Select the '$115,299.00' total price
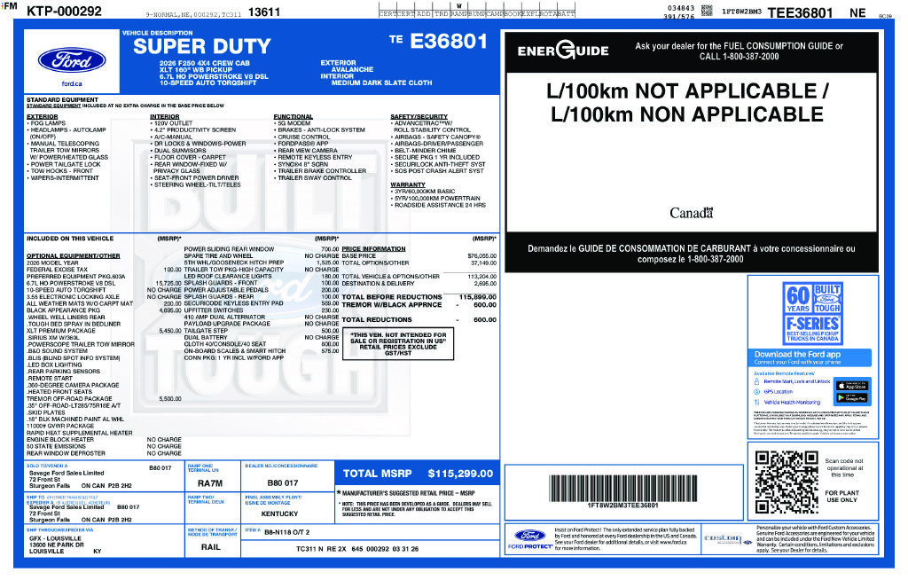 coord(460,474)
